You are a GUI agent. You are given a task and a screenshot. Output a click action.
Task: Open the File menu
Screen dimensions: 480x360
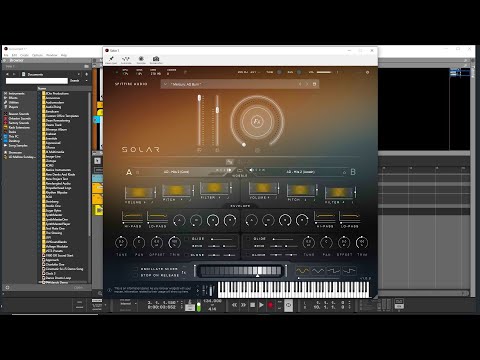point(6,55)
